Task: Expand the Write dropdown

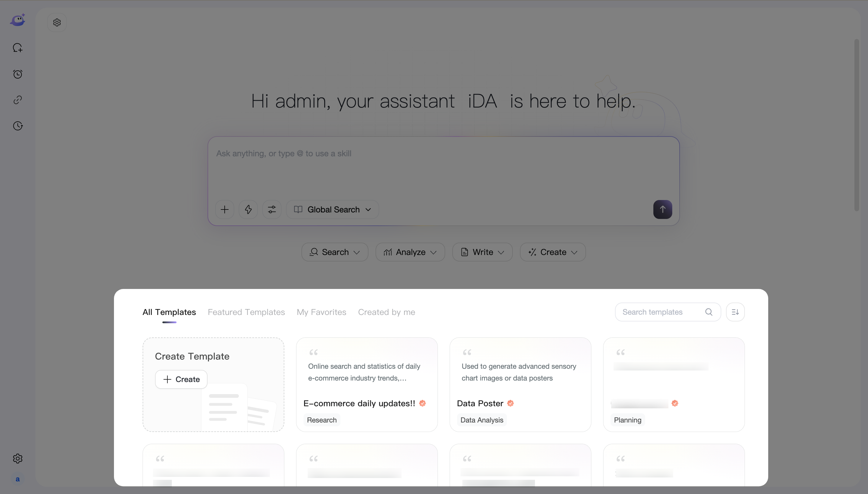Action: coord(482,252)
